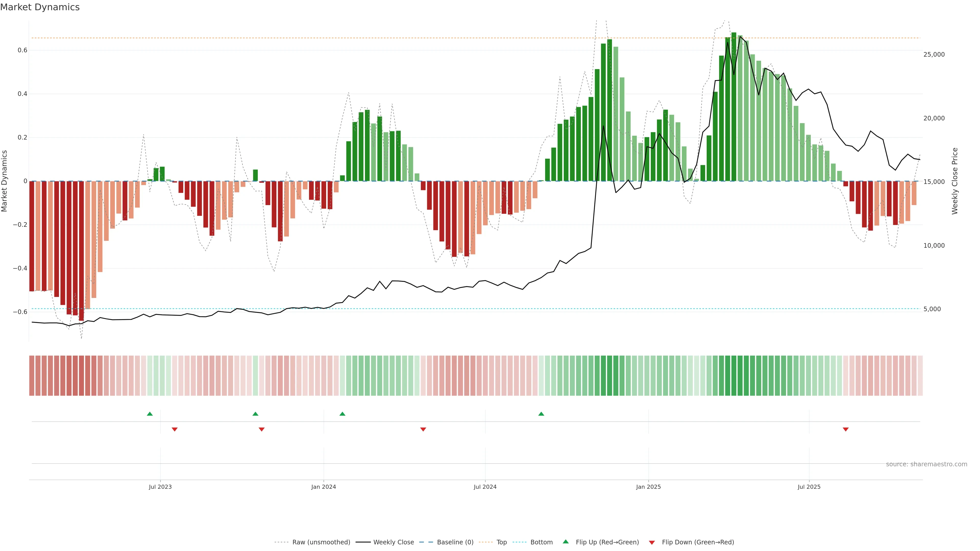Click the red Flip Down marker near Oct 2023
The image size is (980, 551).
click(x=261, y=429)
